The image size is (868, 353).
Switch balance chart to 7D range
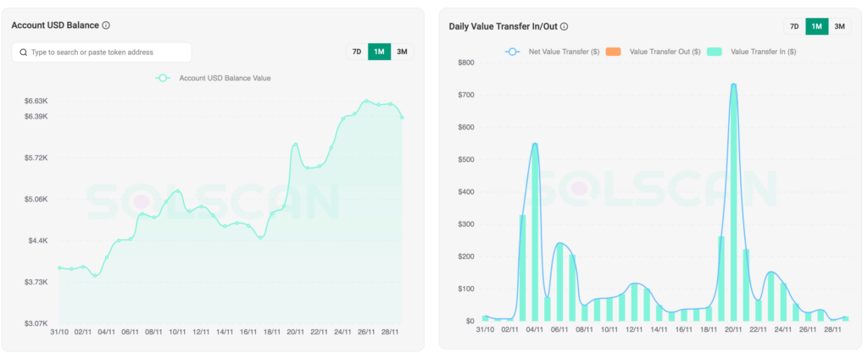357,52
